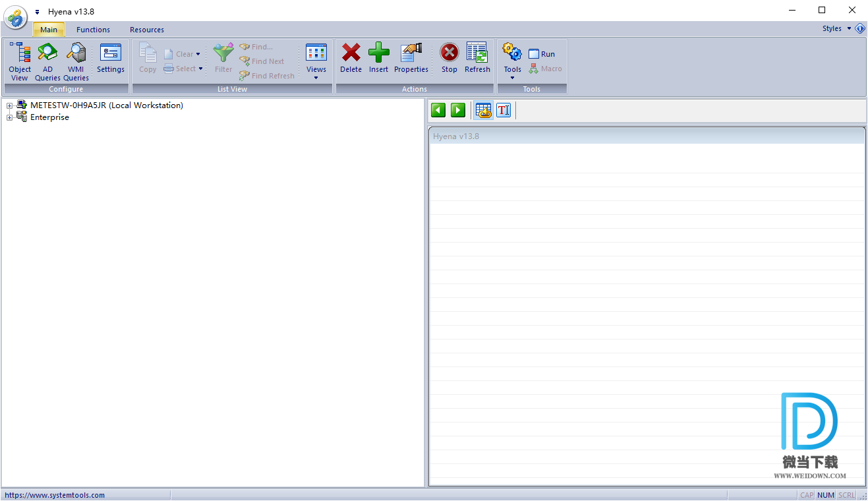The width and height of the screenshot is (868, 501).
Task: Click the info icon beside Styles
Action: click(860, 28)
